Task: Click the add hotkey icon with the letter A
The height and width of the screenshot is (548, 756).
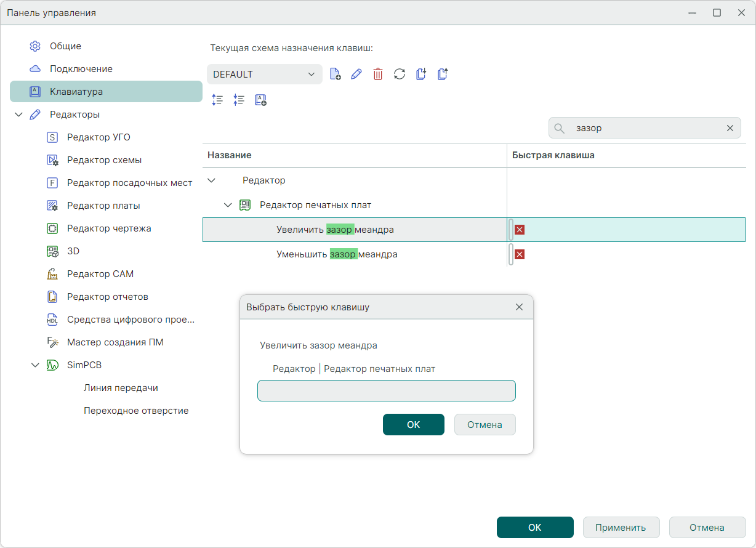Action: (260, 100)
